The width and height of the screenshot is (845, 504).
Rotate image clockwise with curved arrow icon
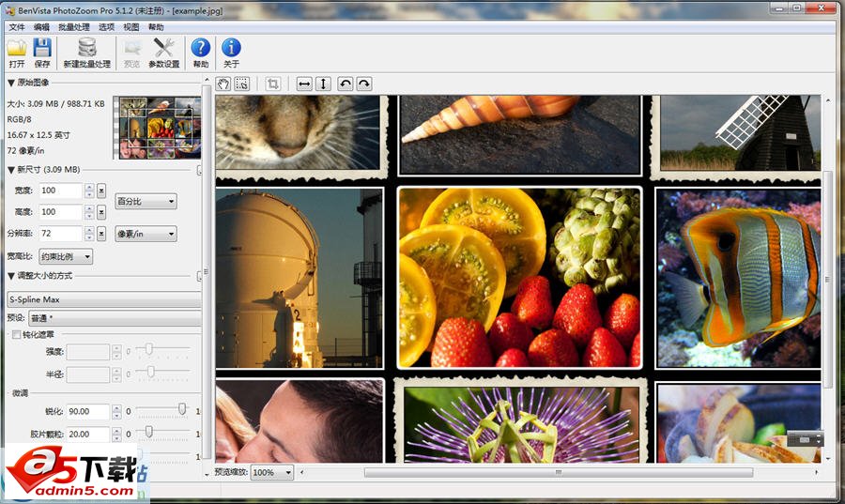tap(364, 84)
